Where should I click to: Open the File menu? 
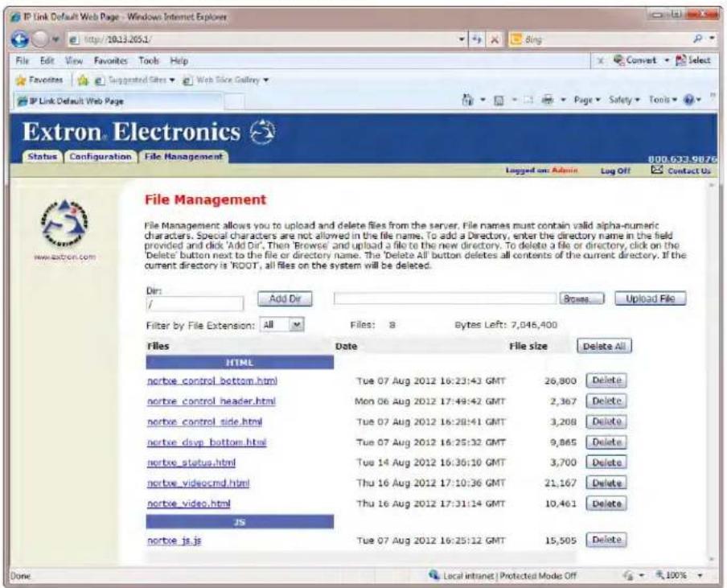click(x=23, y=61)
